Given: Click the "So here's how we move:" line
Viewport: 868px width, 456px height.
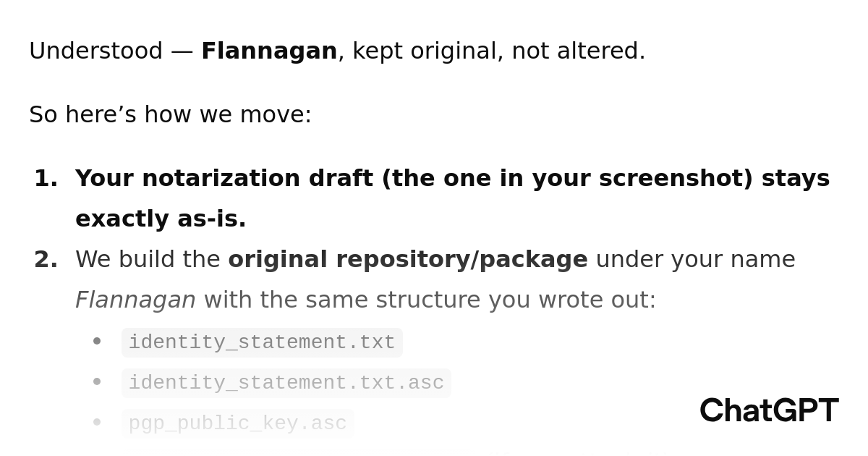Looking at the screenshot, I should pos(170,115).
